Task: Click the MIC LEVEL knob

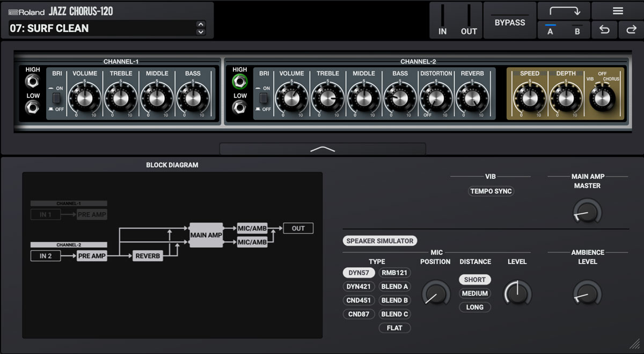Action: click(x=517, y=293)
